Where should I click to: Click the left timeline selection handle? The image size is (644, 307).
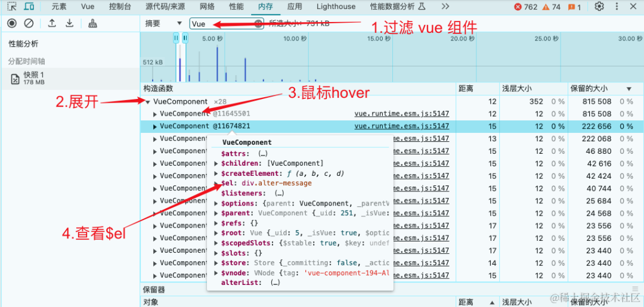pos(176,38)
